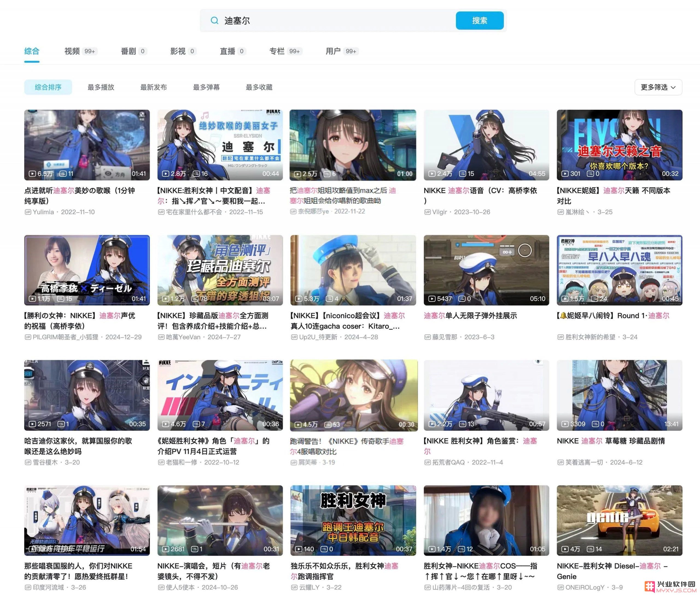Open thumbnail with 绝妙歌喉的美丽女子 text
This screenshot has width=700, height=597.
coord(220,145)
